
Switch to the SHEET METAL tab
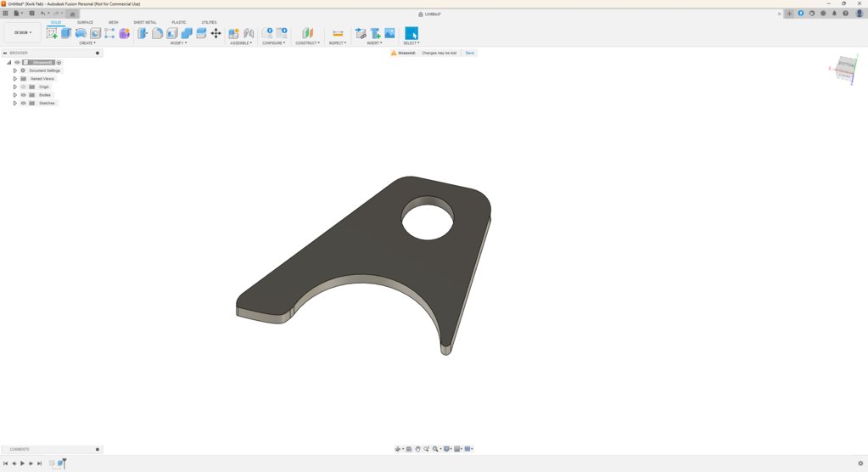(145, 23)
